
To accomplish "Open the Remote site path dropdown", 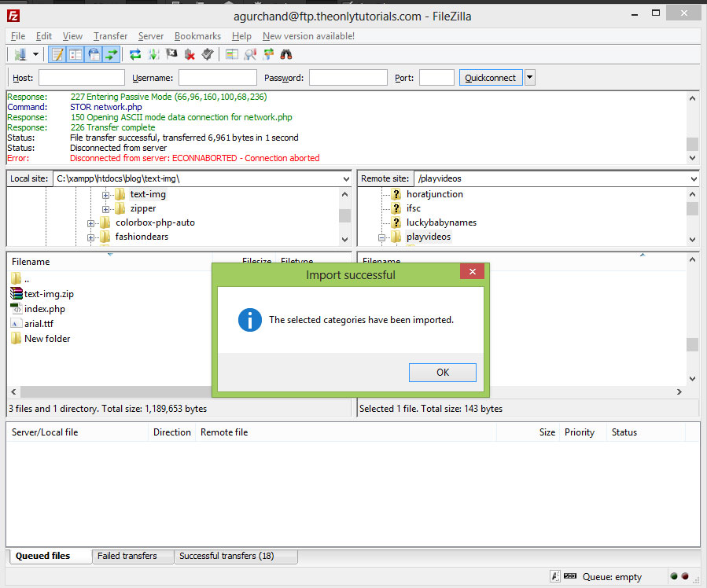I will [694, 179].
